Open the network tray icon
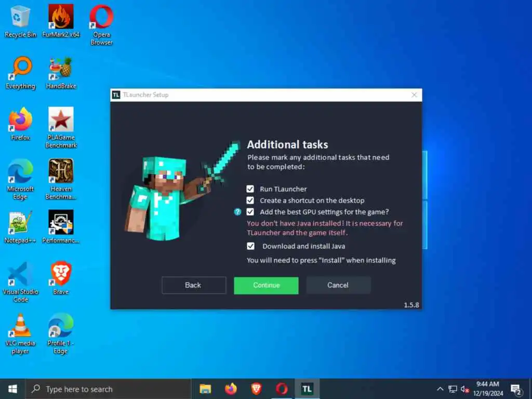 [453, 389]
